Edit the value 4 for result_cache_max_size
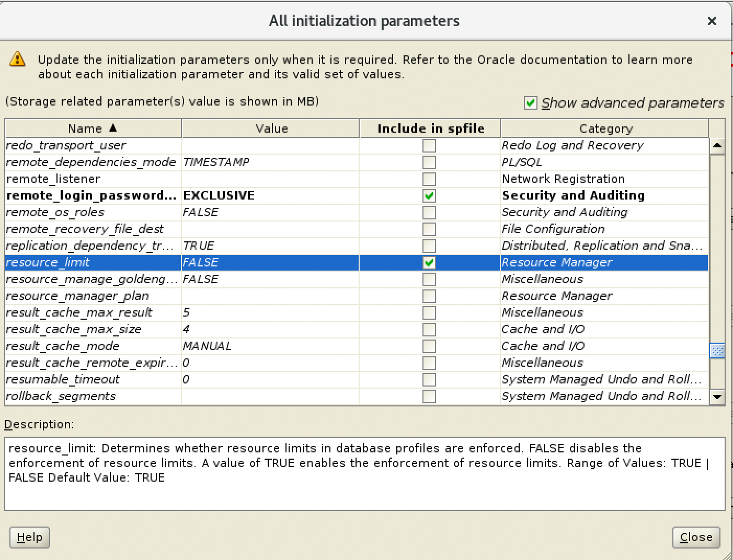This screenshot has width=733, height=560. coord(270,329)
